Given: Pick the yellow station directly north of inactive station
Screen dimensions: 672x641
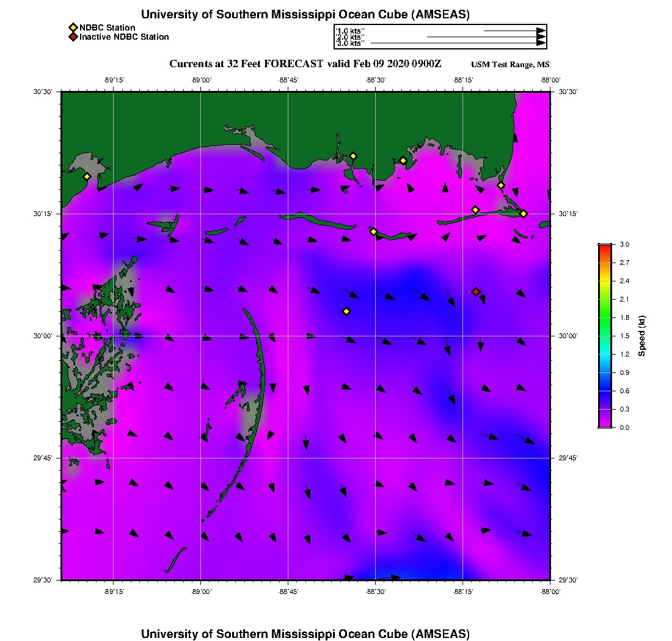Looking at the screenshot, I should (475, 210).
